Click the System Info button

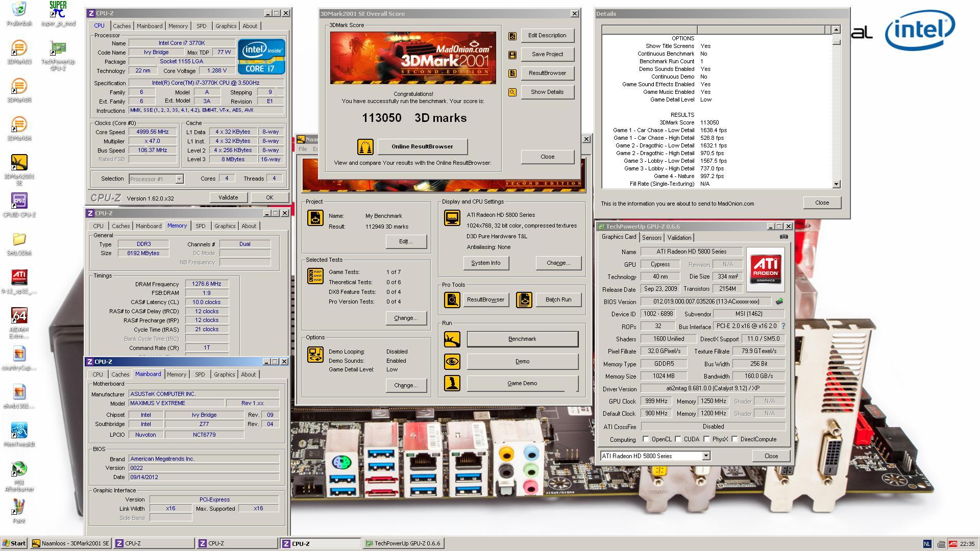[x=485, y=263]
